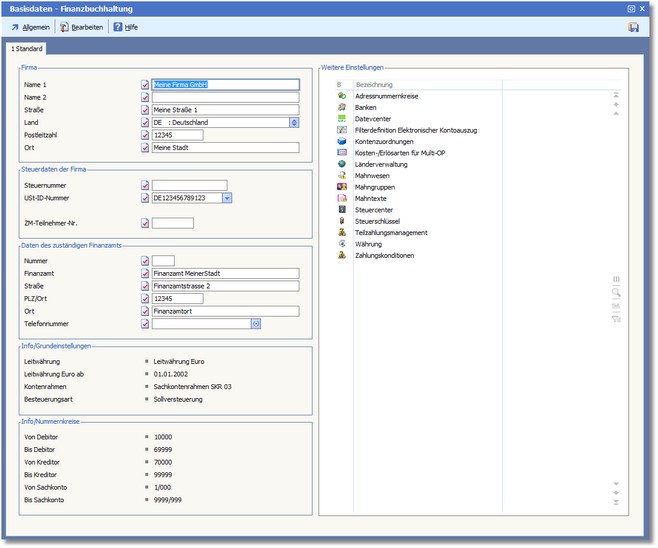
Task: Jump to list top with double-arrow
Action: (x=616, y=93)
